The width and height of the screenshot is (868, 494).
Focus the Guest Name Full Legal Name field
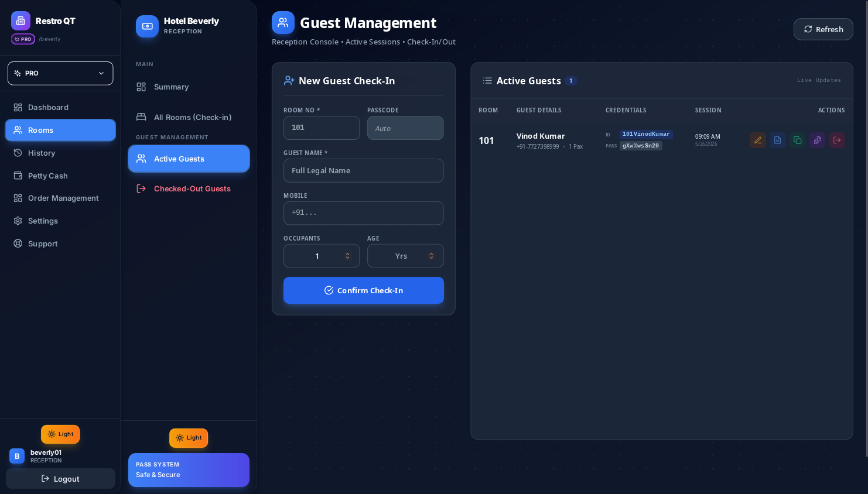[x=364, y=170]
